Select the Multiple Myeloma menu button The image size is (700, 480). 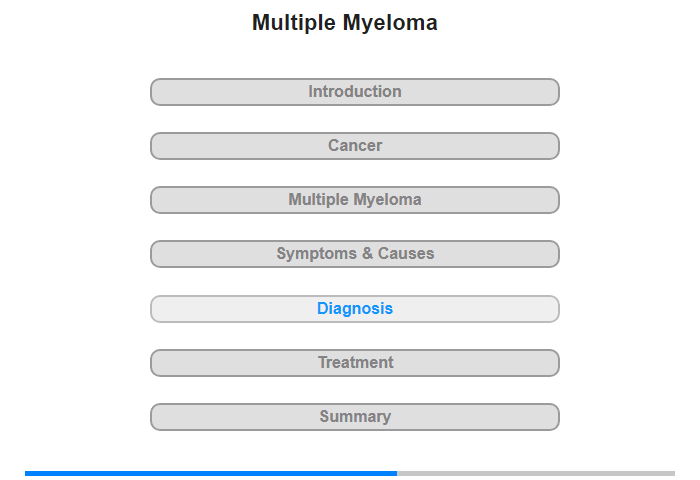pos(355,200)
